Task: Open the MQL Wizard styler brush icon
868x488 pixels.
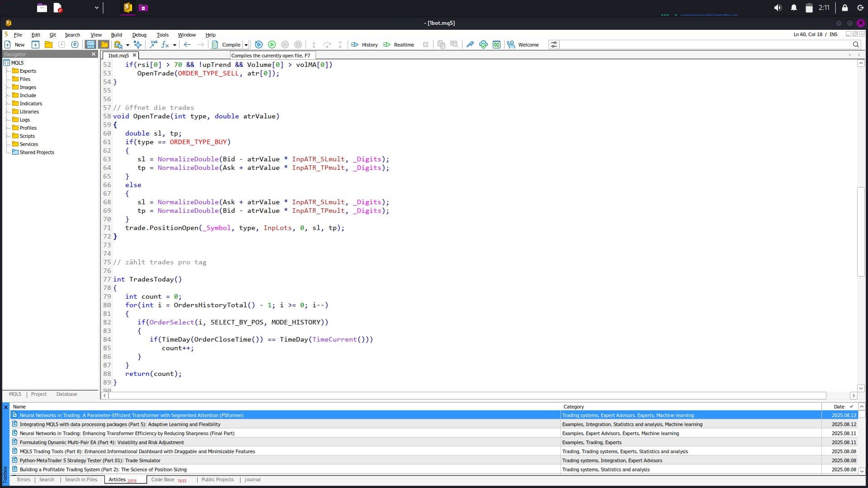Action: point(470,44)
